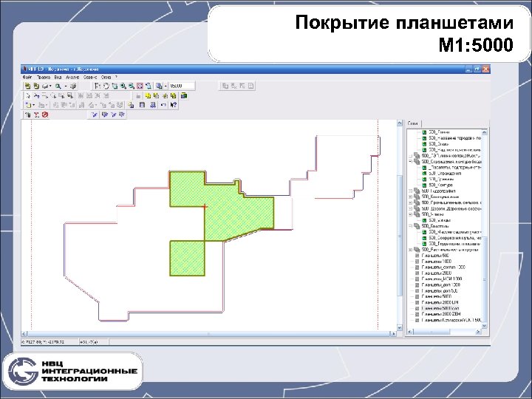Click the zoom in magnifier tool
This screenshot has height=399, width=532.
[x=123, y=86]
